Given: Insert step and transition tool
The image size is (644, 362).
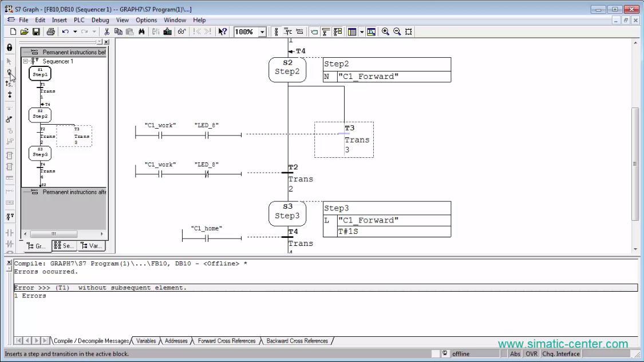Looking at the screenshot, I should coord(10,72).
